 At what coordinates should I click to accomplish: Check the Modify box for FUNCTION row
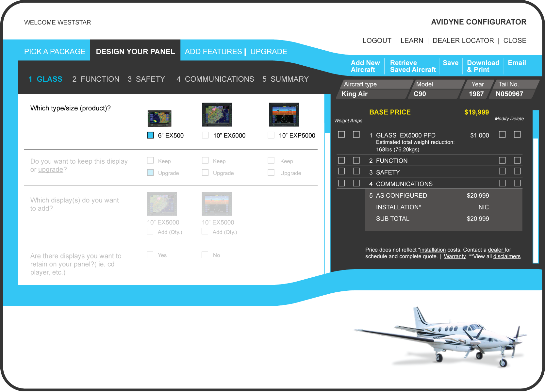point(502,160)
